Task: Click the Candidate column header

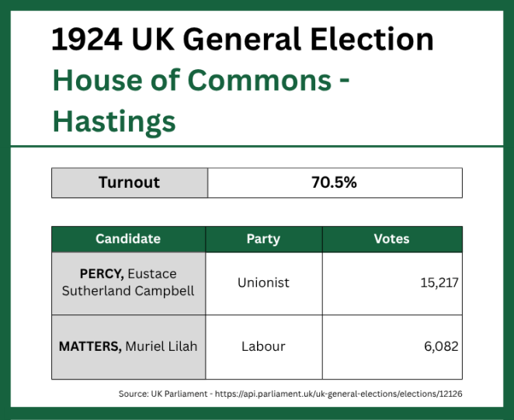Action: click(x=129, y=239)
